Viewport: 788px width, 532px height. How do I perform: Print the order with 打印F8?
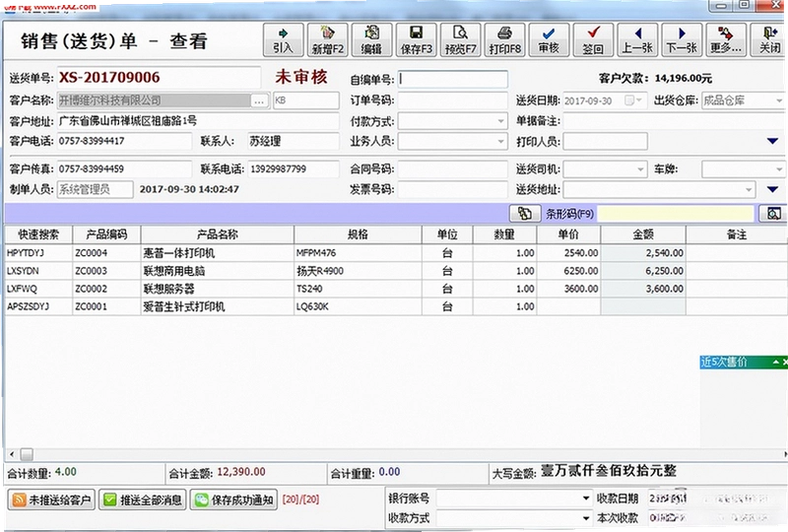(x=505, y=39)
